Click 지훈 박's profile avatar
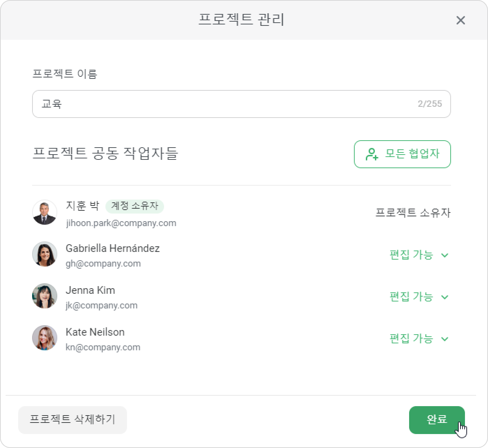This screenshot has width=488, height=448. point(45,212)
